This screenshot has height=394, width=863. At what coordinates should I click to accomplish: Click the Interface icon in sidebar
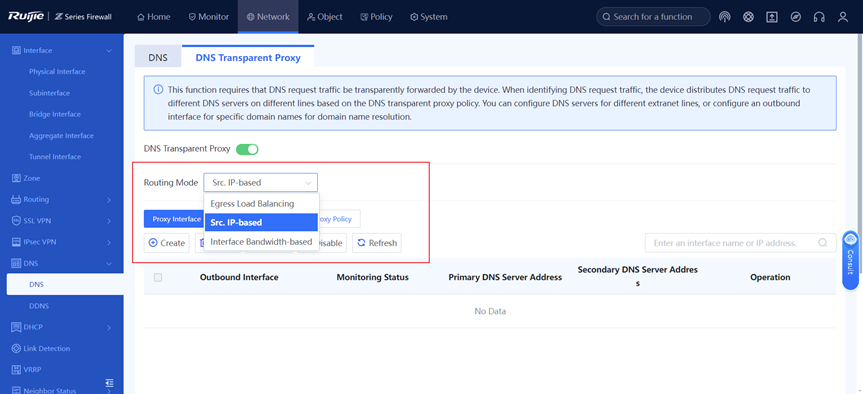[x=16, y=51]
